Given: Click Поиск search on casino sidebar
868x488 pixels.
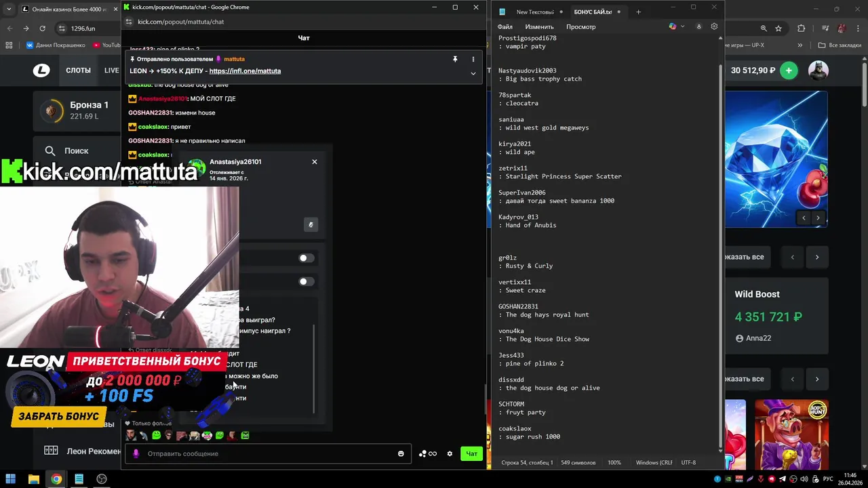Looking at the screenshot, I should [x=77, y=151].
